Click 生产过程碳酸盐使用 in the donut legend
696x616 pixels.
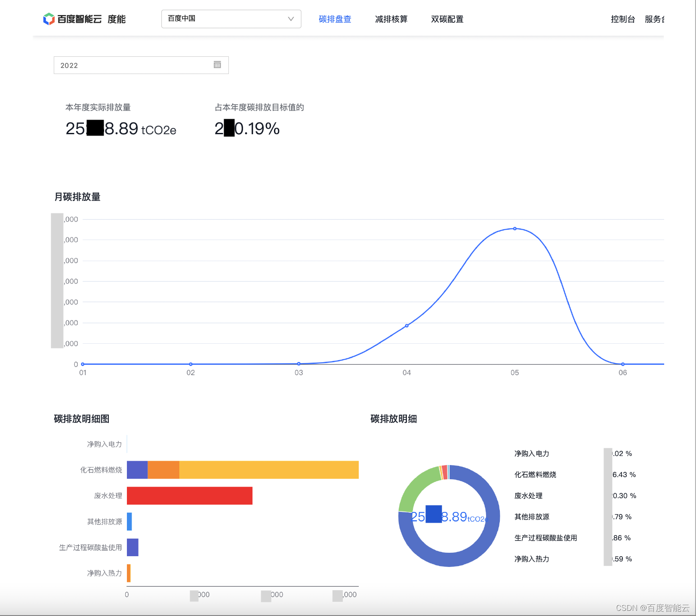(x=546, y=538)
